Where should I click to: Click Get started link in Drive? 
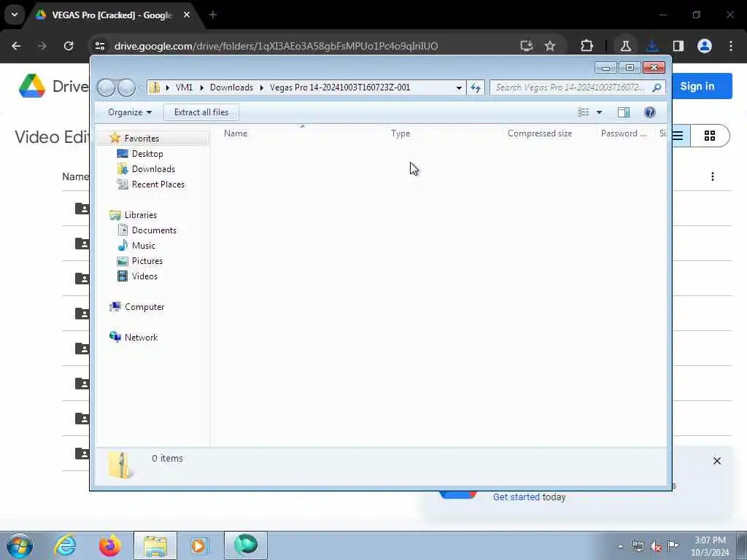[516, 497]
